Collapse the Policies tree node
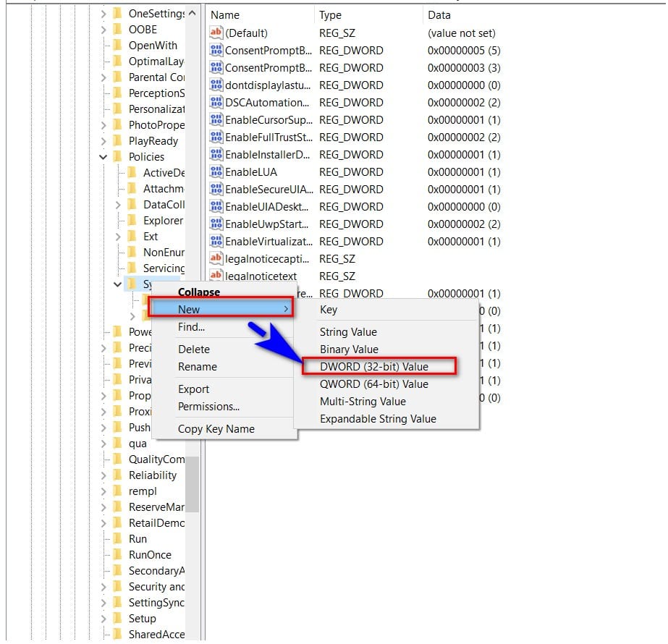The width and height of the screenshot is (668, 644). point(103,157)
